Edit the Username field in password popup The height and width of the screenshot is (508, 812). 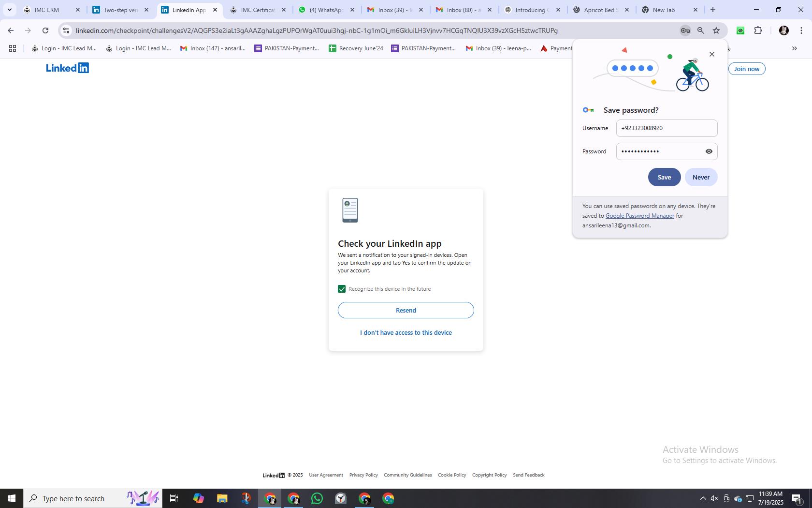pos(667,128)
